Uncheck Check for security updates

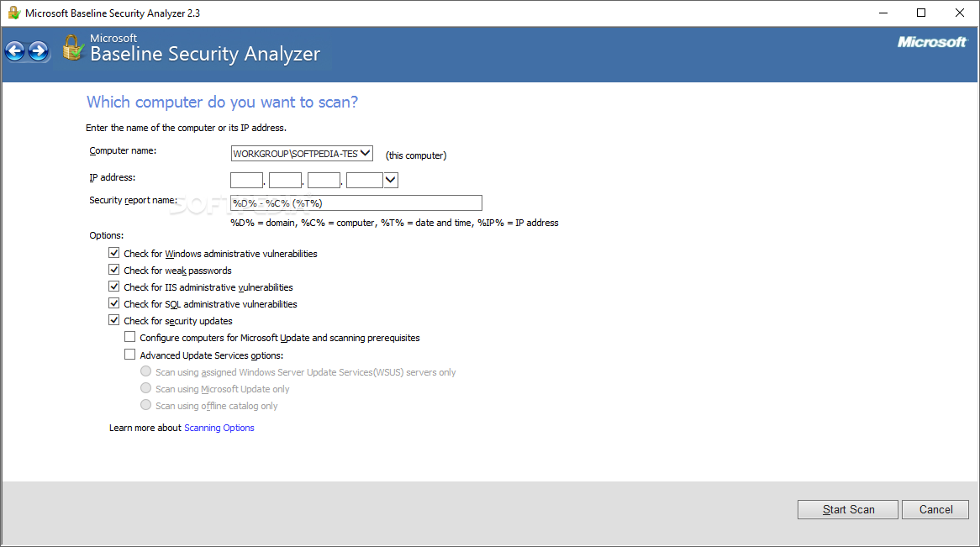coord(113,320)
